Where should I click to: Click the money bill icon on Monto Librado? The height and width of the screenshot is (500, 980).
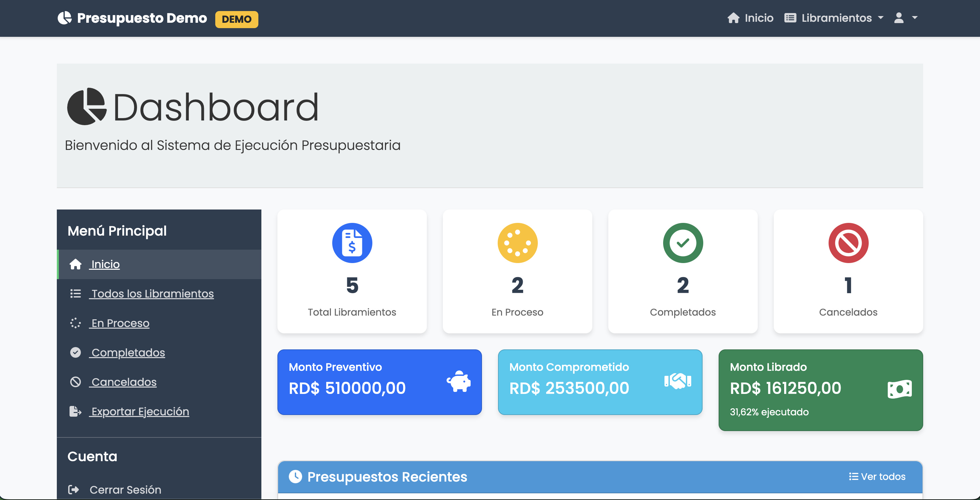[899, 389]
